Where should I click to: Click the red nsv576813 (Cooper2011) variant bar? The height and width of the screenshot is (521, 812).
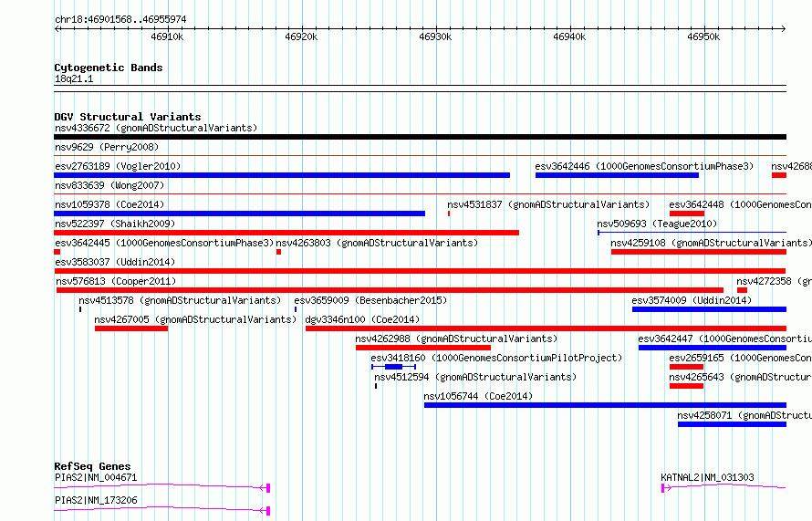click(x=390, y=290)
